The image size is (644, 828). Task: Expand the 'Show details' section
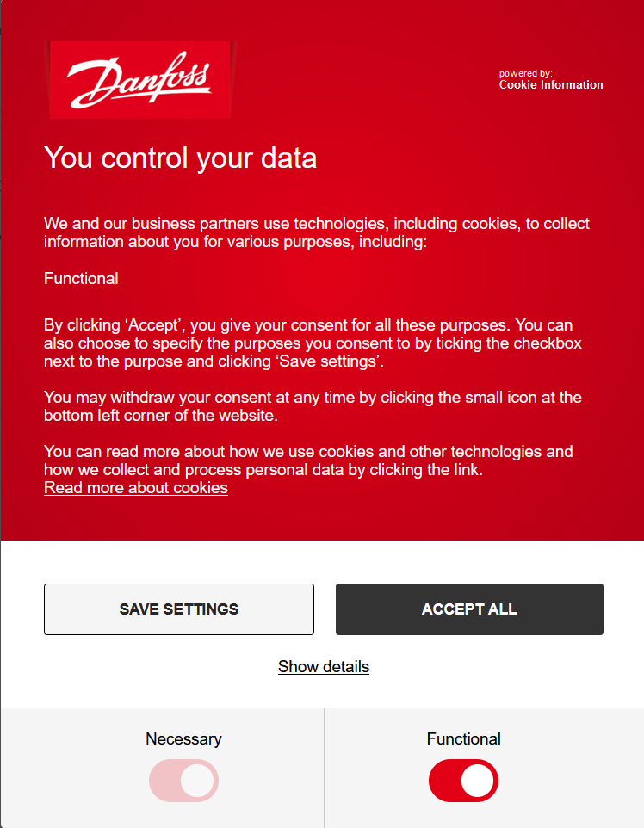[x=324, y=667]
